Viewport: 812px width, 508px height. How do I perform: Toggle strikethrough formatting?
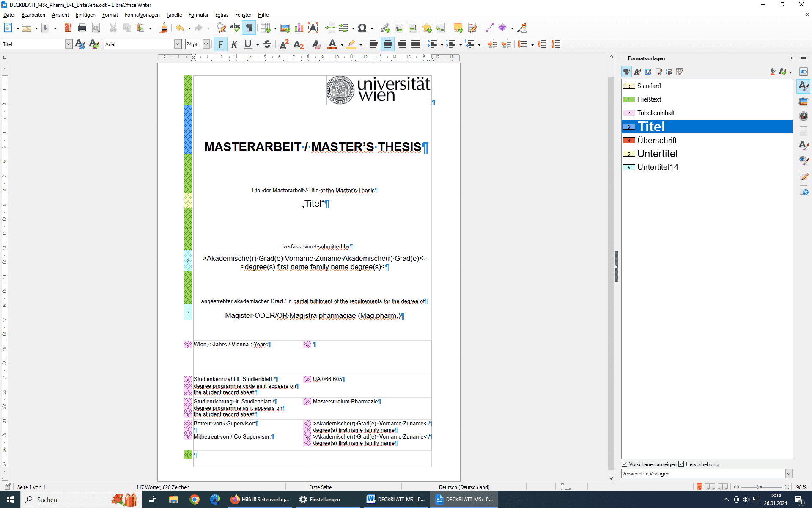coord(267,44)
